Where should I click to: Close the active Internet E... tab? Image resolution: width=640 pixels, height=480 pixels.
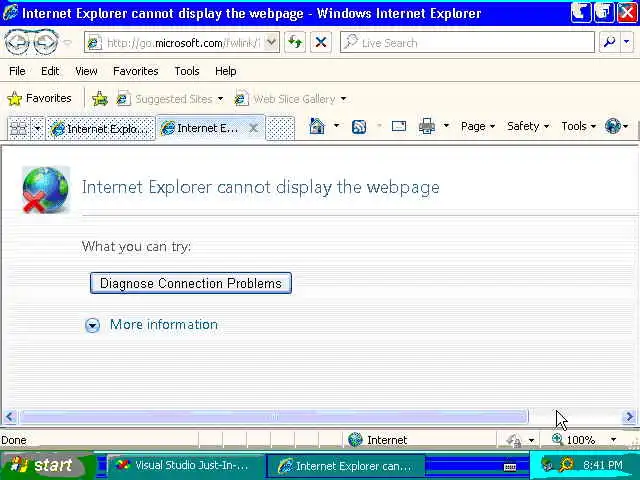tap(253, 128)
